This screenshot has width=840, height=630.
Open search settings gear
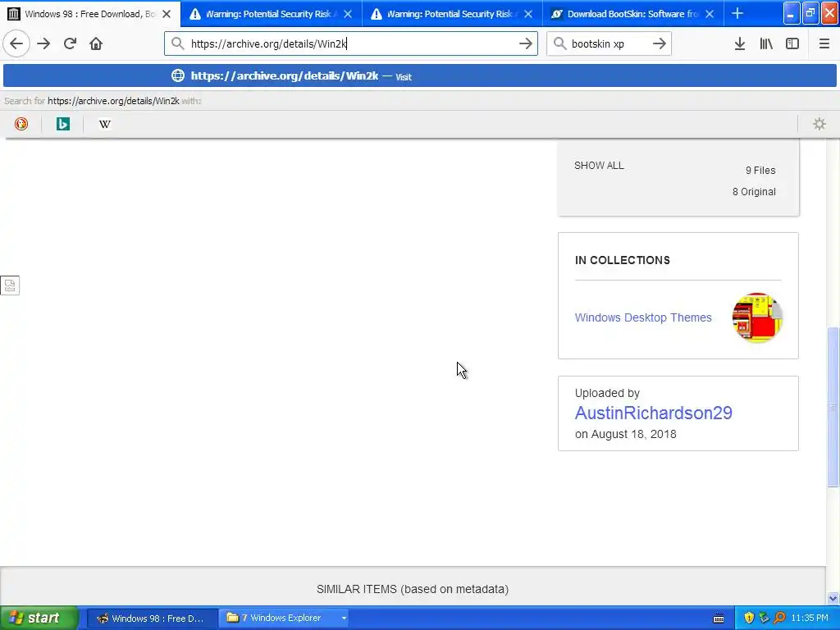(819, 124)
